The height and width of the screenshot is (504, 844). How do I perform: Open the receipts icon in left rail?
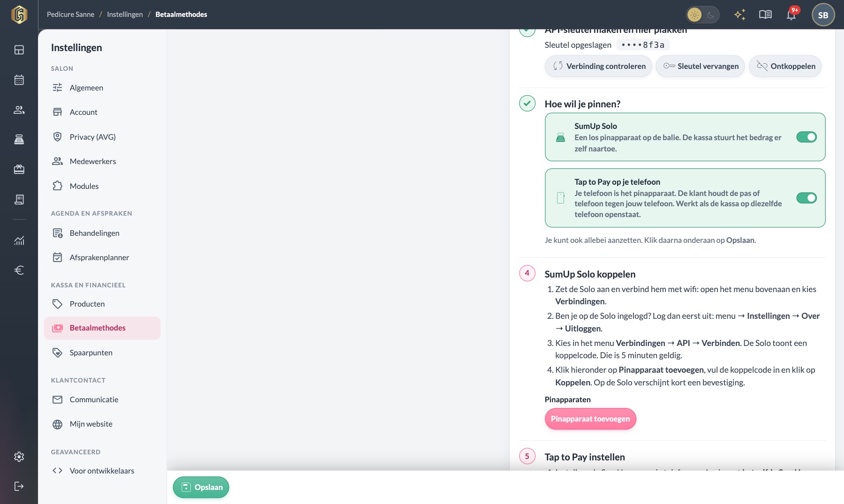point(19,199)
